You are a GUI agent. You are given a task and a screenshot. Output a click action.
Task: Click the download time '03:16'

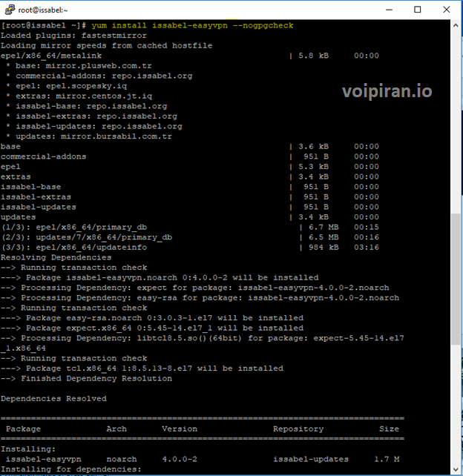pyautogui.click(x=367, y=248)
